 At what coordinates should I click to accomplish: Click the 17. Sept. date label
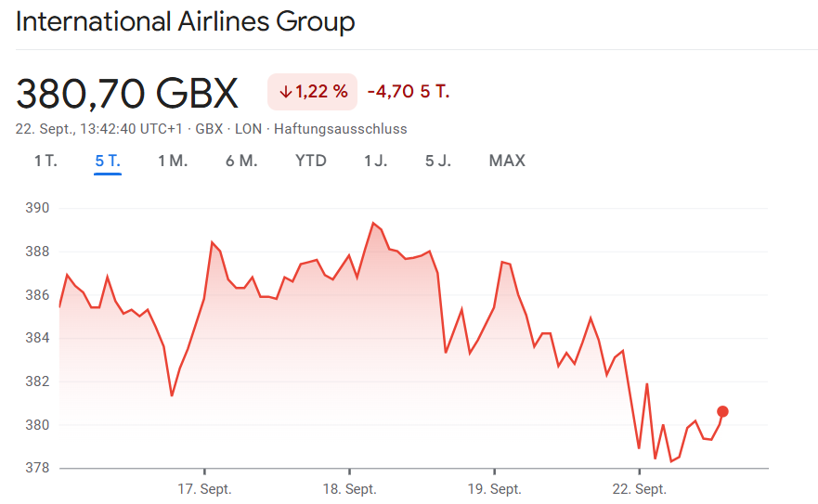coord(204,489)
